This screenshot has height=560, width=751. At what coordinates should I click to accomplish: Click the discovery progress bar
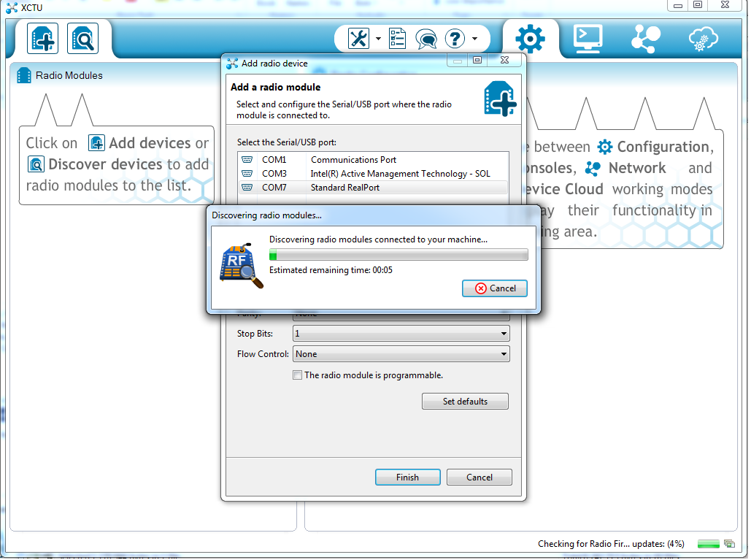398,255
